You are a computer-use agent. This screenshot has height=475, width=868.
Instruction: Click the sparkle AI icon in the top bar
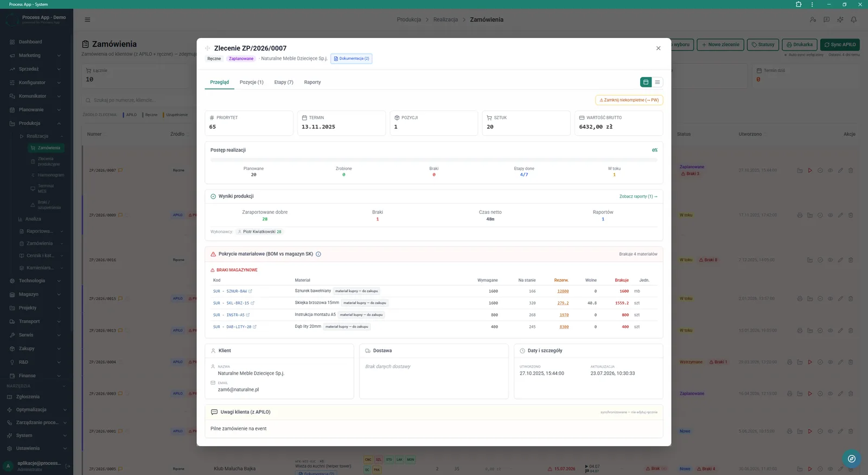tap(840, 20)
